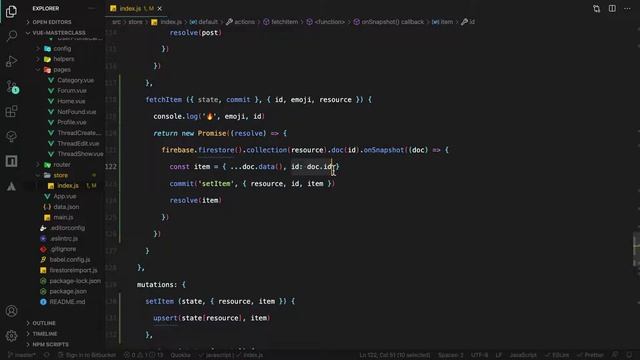Screen dimensions: 640x360
Task: Click 'fetchItem' breadcrumb segment
Action: click(x=284, y=22)
